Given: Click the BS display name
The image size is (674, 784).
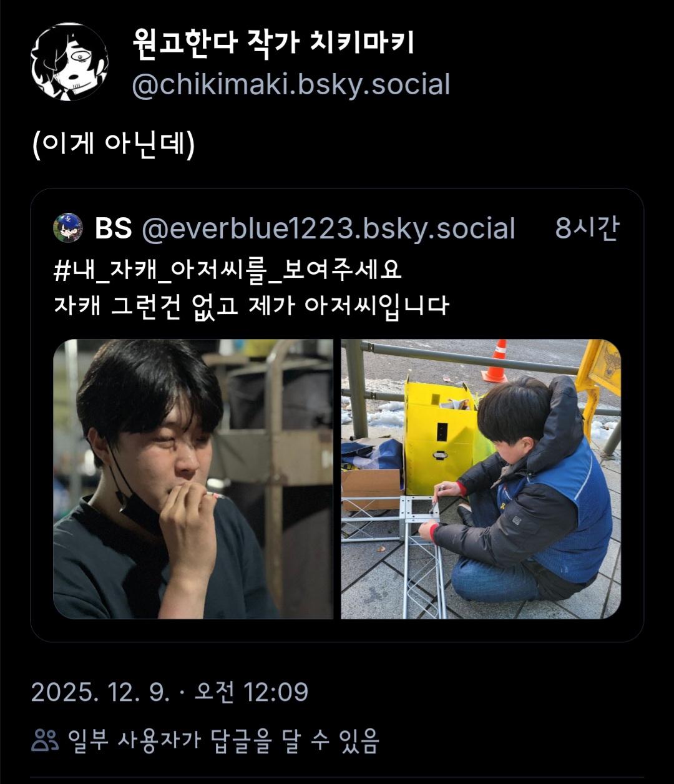Looking at the screenshot, I should [x=114, y=228].
